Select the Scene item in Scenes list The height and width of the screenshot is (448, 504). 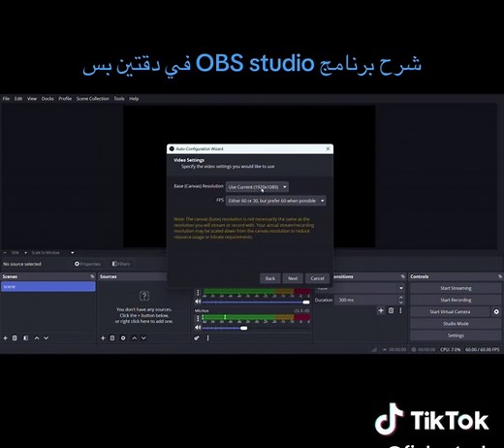click(x=48, y=286)
